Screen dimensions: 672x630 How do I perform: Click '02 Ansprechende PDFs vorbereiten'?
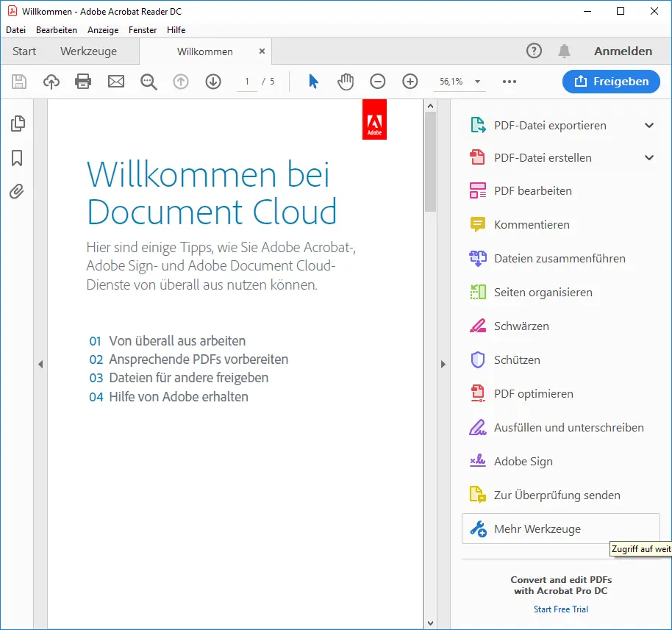[188, 359]
